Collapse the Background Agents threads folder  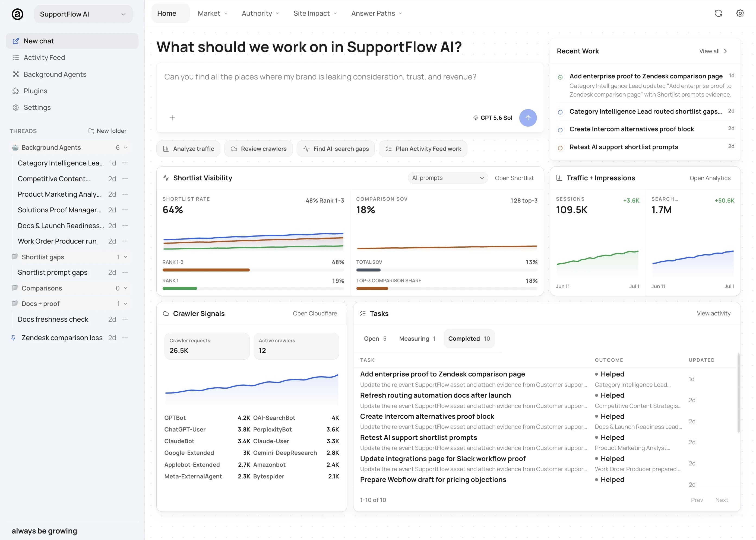click(126, 147)
